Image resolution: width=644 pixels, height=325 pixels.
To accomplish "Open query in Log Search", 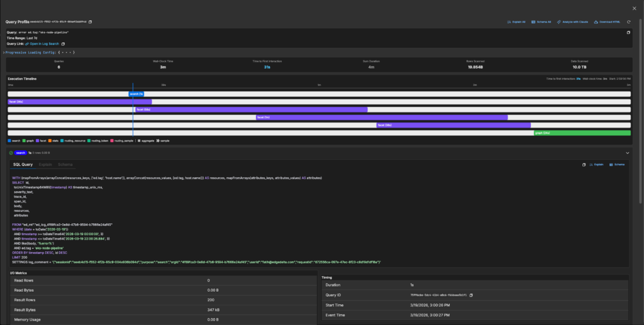I will tap(43, 44).
